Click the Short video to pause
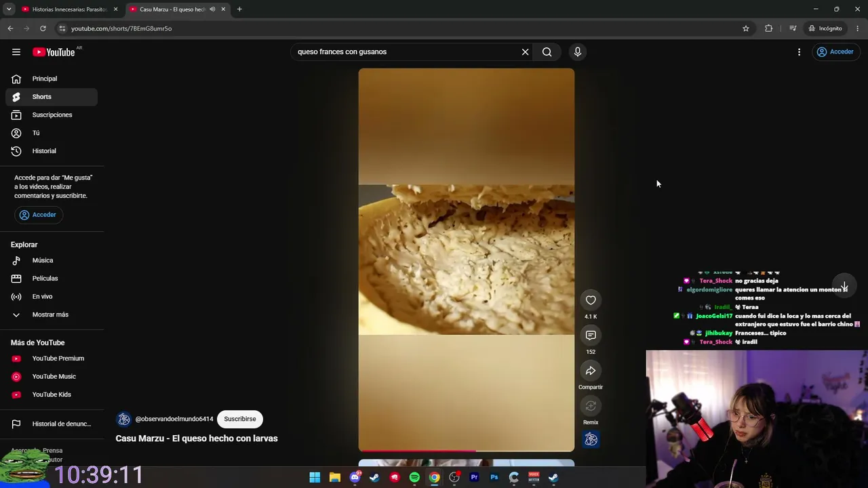Screen dimensions: 868x488 click(467, 260)
